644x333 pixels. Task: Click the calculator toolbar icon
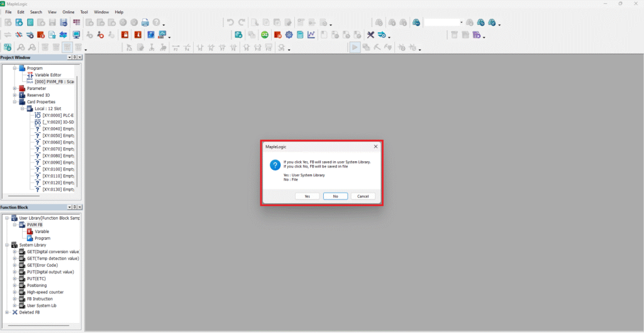[x=300, y=35]
